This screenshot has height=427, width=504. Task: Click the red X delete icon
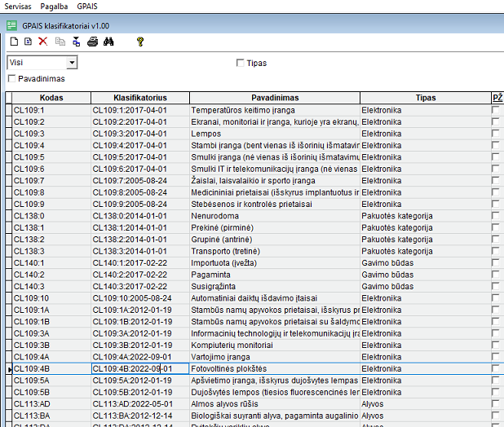point(43,41)
